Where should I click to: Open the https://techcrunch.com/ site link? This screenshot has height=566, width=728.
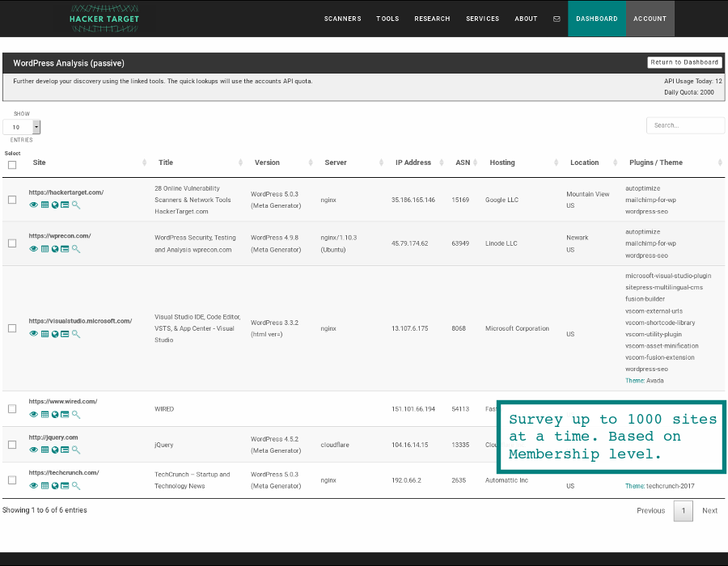[64, 472]
